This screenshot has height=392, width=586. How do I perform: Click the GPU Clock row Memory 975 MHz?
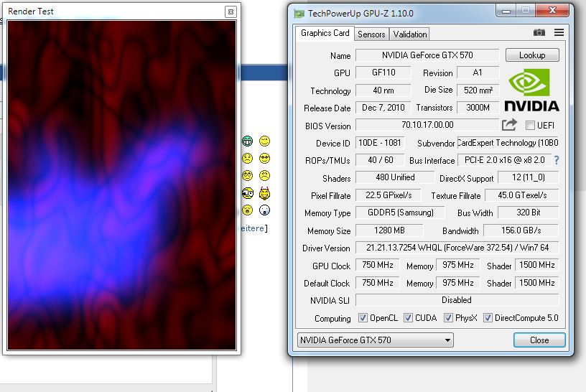458,265
